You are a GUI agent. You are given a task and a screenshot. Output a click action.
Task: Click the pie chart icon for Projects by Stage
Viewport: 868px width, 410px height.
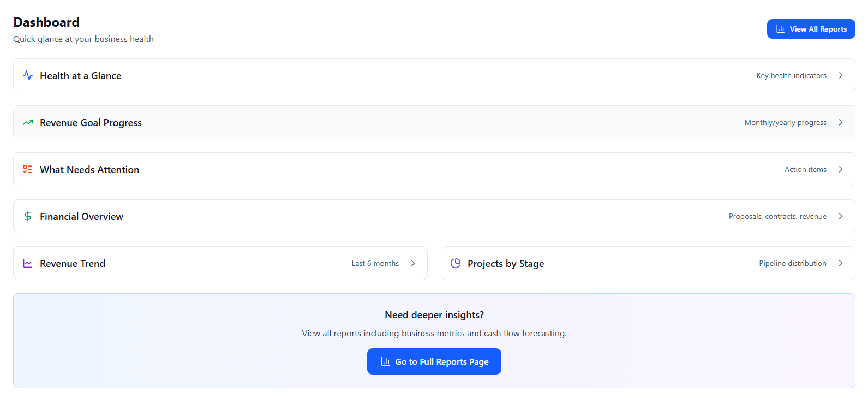456,263
